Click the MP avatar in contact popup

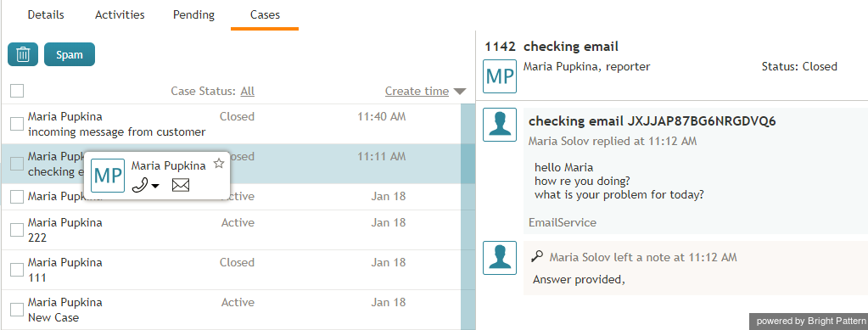coord(108,175)
